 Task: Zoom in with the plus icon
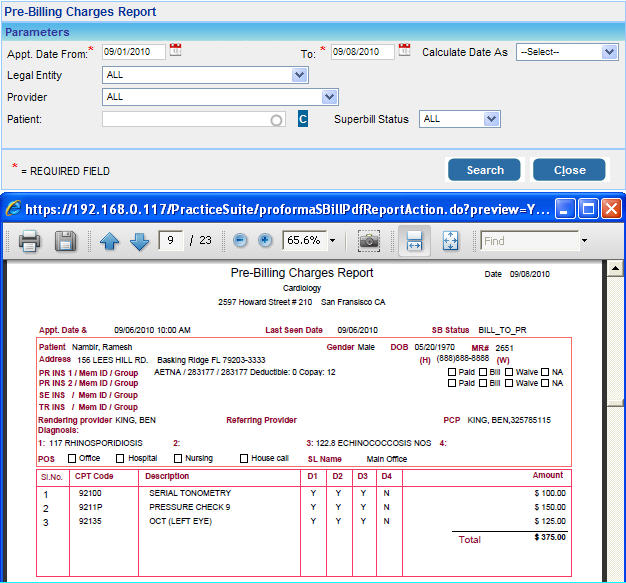[265, 240]
